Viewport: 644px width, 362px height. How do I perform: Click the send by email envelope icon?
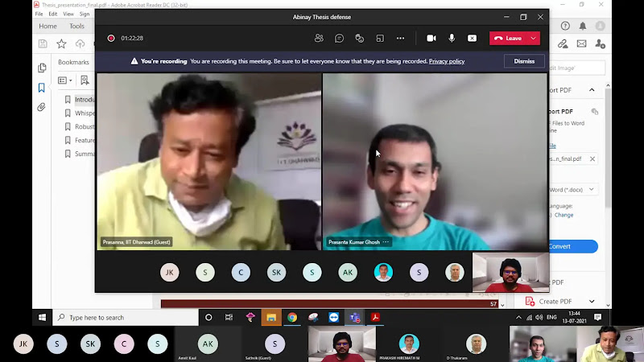[581, 43]
